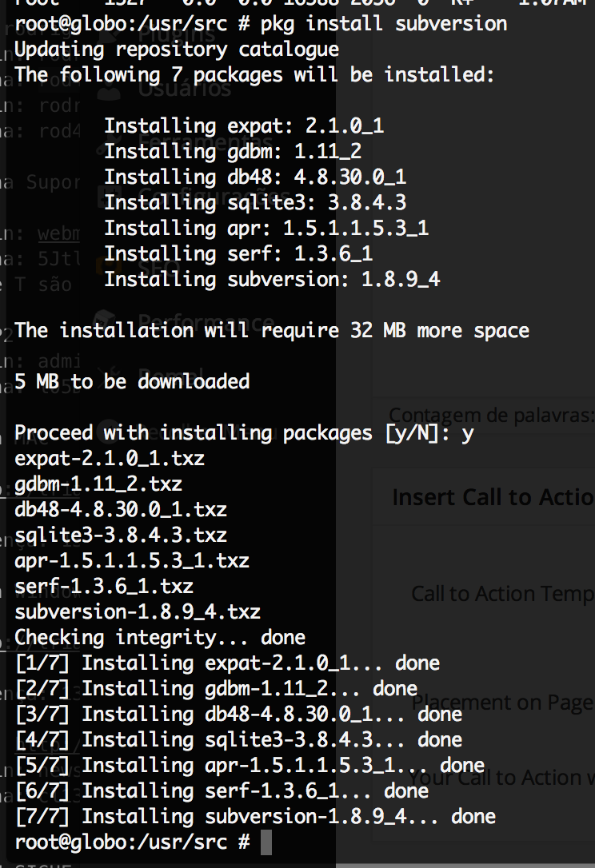This screenshot has height=868, width=595.
Task: Click the Contagem de palavras text
Action: click(491, 415)
